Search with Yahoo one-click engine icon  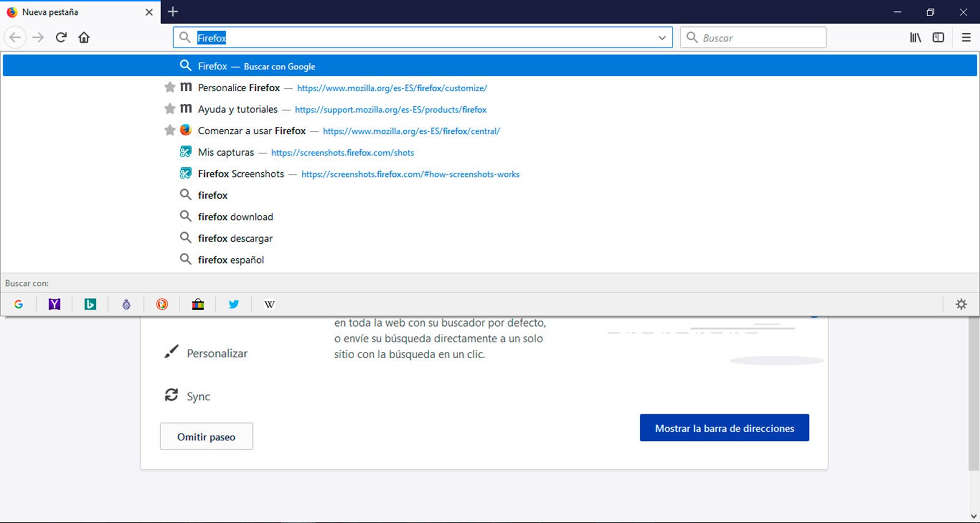point(54,304)
